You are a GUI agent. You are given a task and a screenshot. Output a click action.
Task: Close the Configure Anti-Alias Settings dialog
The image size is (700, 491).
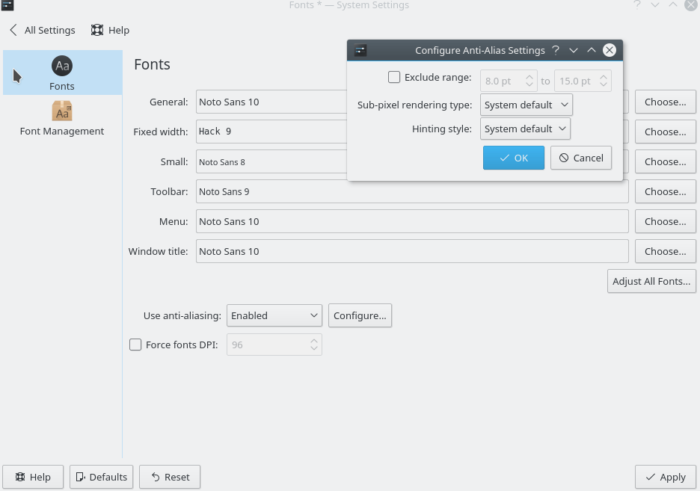click(609, 50)
